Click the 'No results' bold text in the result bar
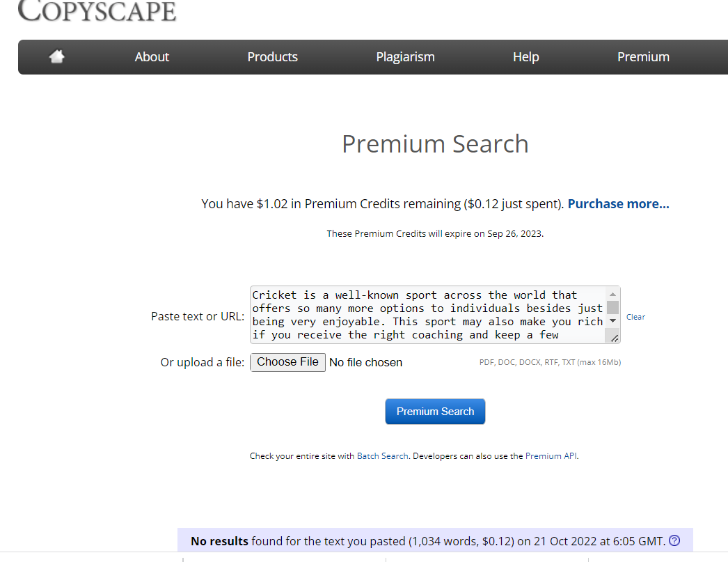Image resolution: width=728 pixels, height=562 pixels. 220,541
